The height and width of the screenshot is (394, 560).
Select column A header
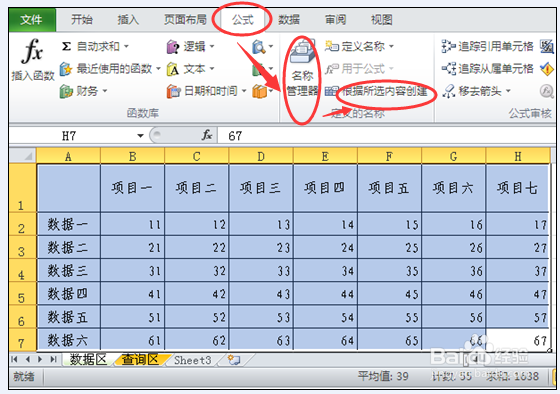[69, 156]
